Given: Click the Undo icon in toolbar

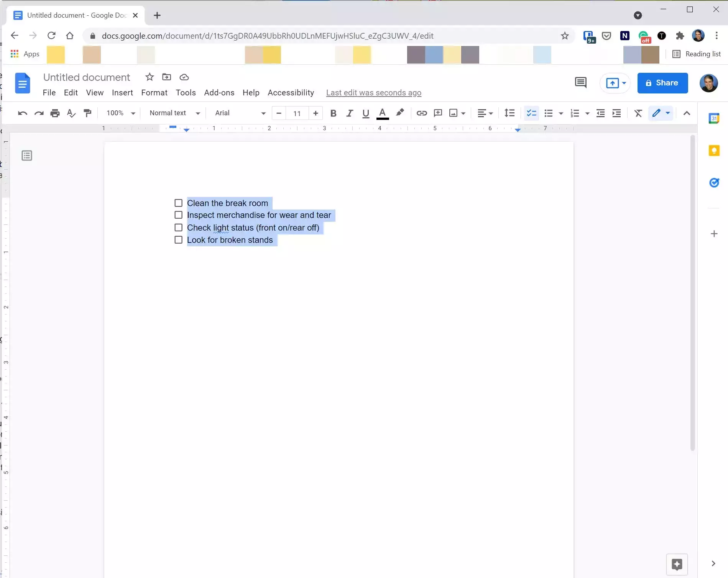Looking at the screenshot, I should click(x=22, y=113).
